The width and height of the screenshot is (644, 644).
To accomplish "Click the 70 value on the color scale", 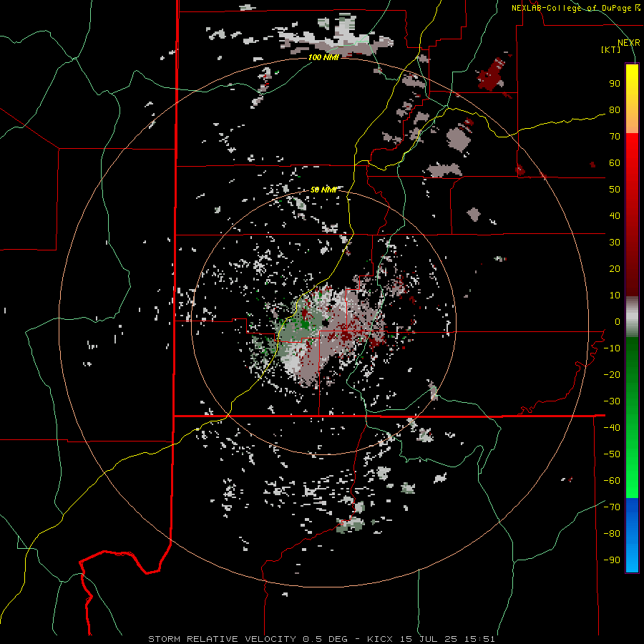I will (x=615, y=137).
